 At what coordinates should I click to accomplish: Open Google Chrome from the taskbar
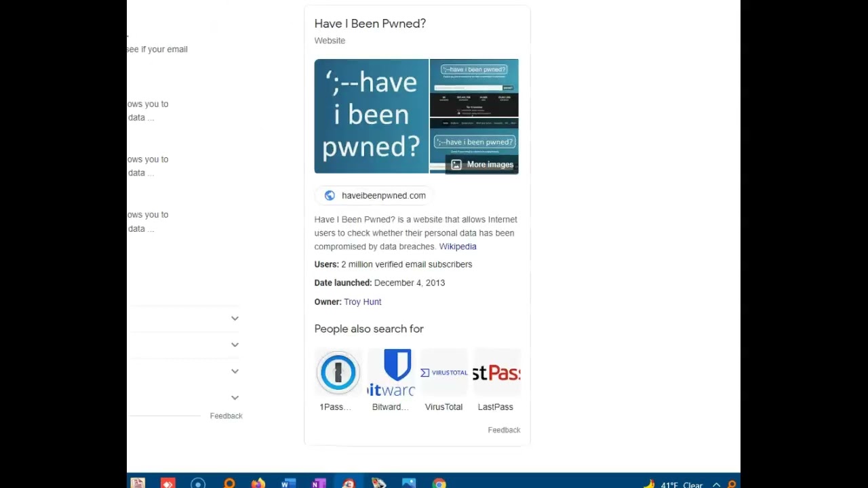click(439, 483)
